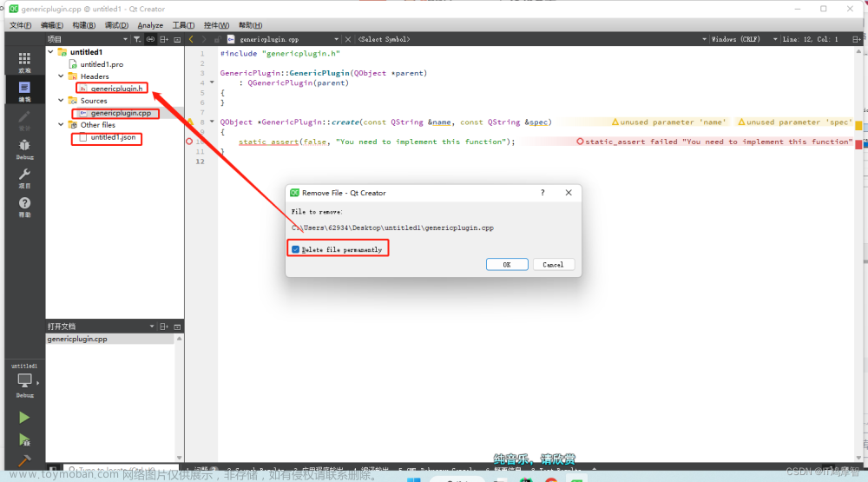Start debugging with run-bug icon

[x=23, y=440]
